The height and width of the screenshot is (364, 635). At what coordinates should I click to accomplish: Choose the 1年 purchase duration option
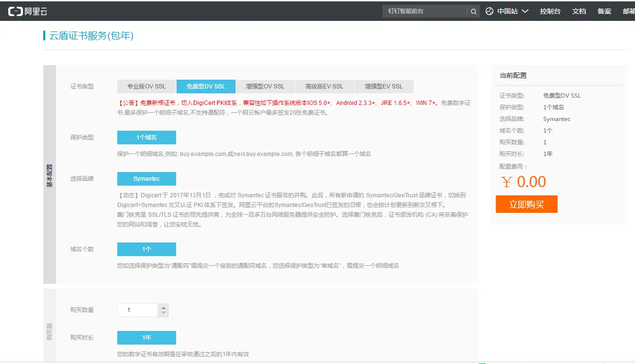click(x=146, y=338)
